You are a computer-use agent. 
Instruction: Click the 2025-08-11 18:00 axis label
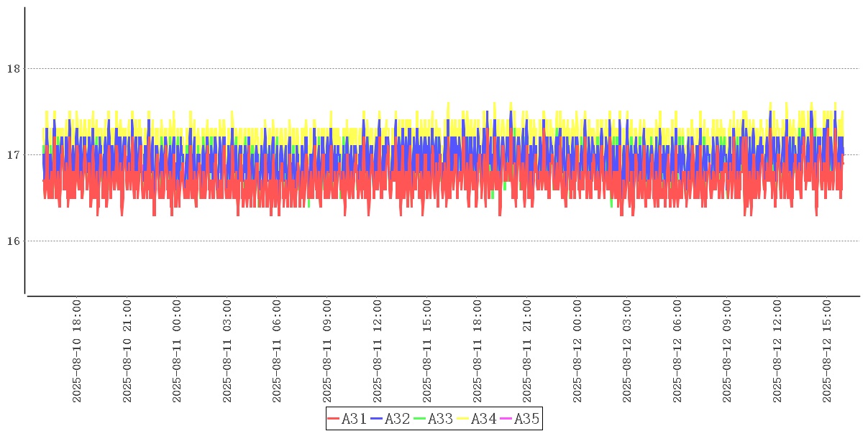pos(477,352)
